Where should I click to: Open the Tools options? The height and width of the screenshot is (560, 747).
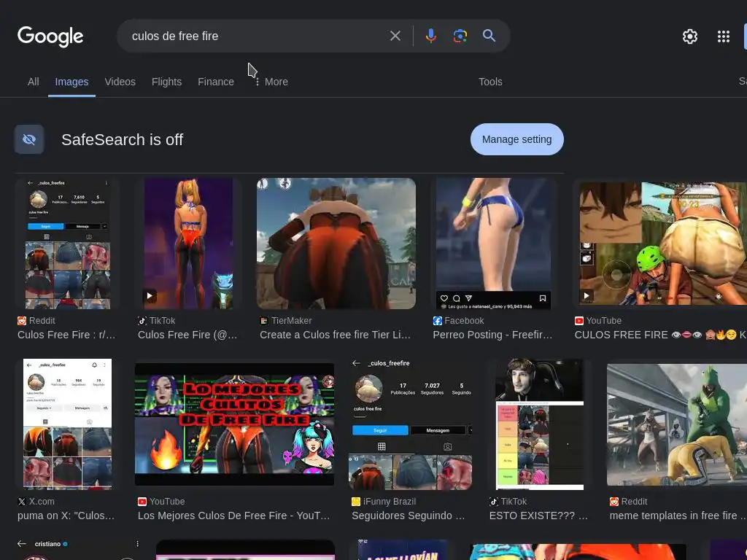pos(490,82)
